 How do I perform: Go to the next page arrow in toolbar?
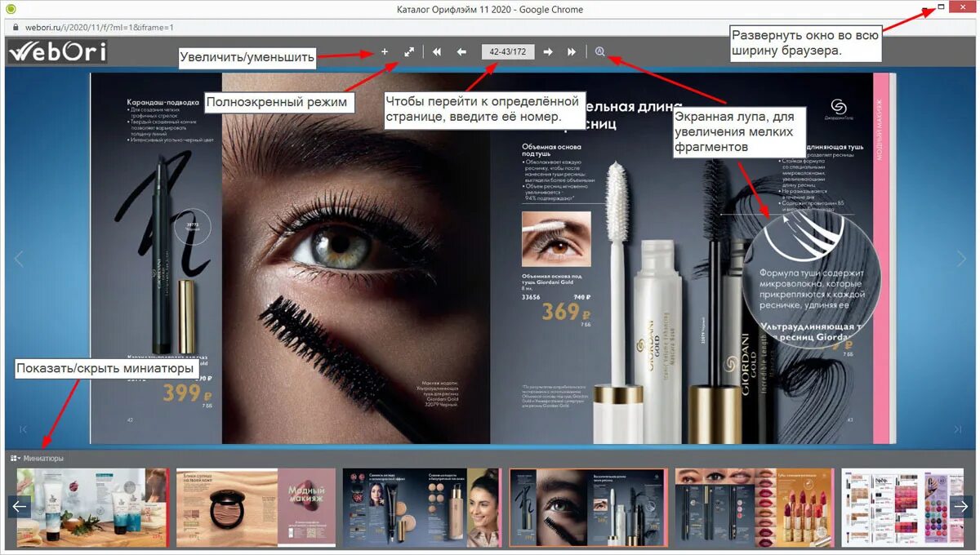pyautogui.click(x=548, y=51)
